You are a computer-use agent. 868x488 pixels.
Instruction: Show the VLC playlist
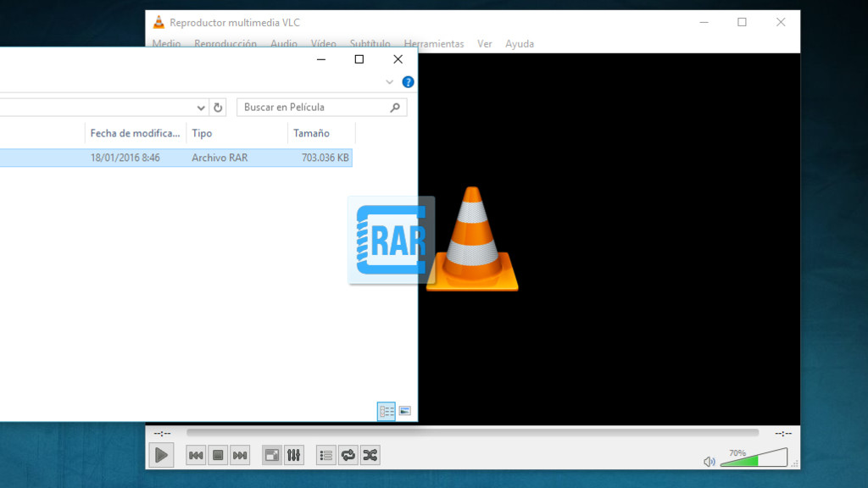(325, 455)
